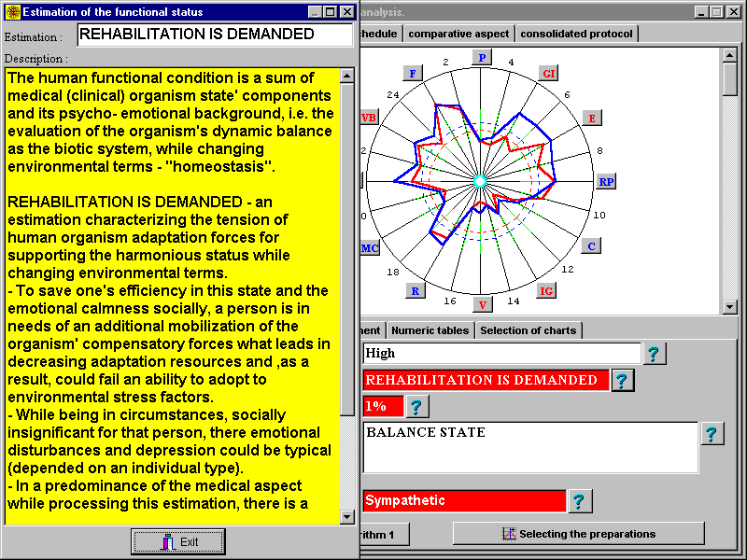Select the GI label on radar chart
This screenshot has width=747, height=560.
(x=549, y=73)
